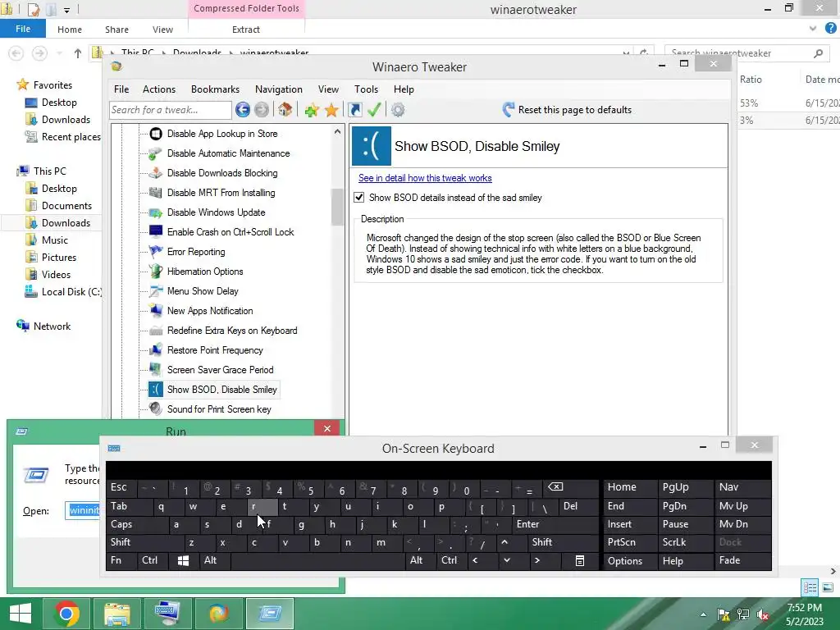Image resolution: width=840 pixels, height=630 pixels.
Task: Click the muted volume tray icon
Action: tap(763, 614)
